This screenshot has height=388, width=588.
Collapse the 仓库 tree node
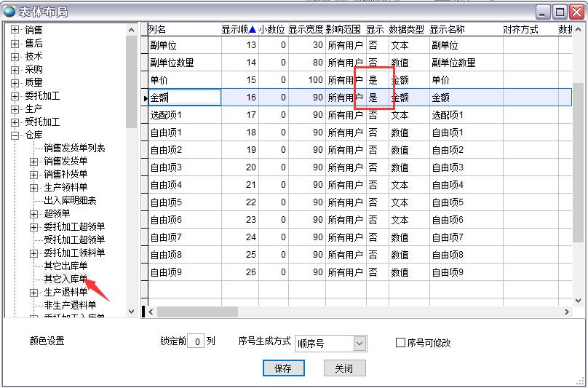click(15, 135)
